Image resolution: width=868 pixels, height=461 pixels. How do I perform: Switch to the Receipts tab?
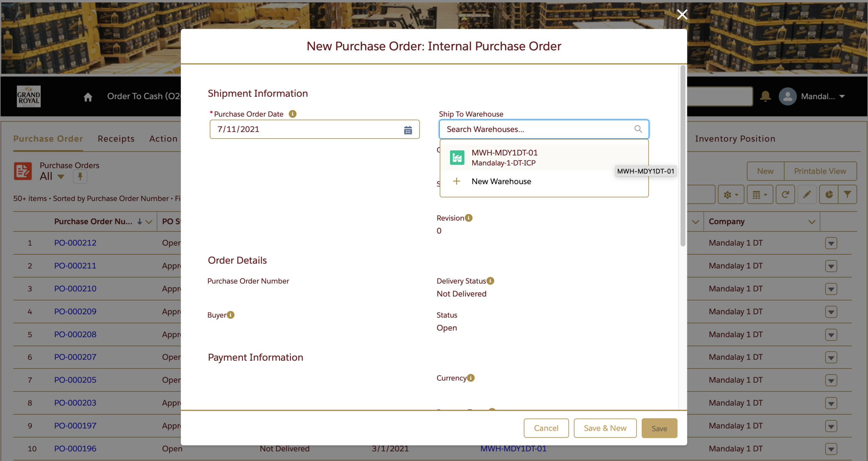click(116, 139)
